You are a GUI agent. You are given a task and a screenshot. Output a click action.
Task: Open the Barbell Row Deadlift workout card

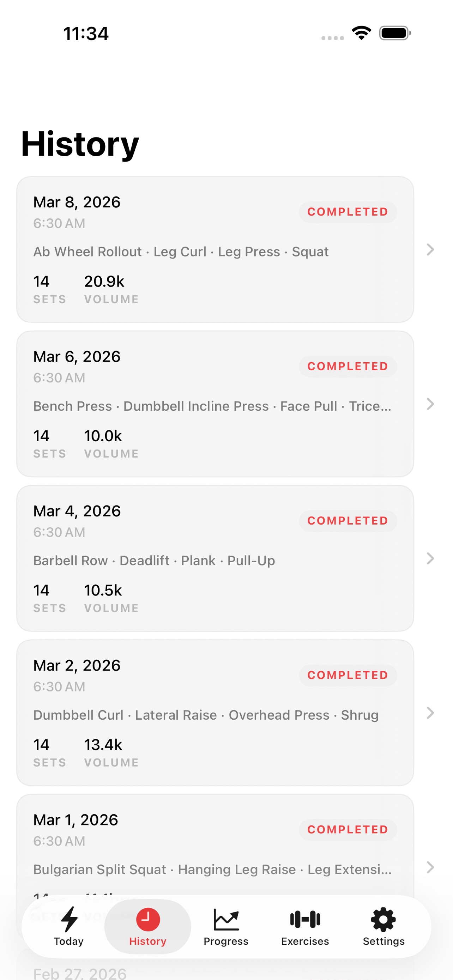click(215, 558)
